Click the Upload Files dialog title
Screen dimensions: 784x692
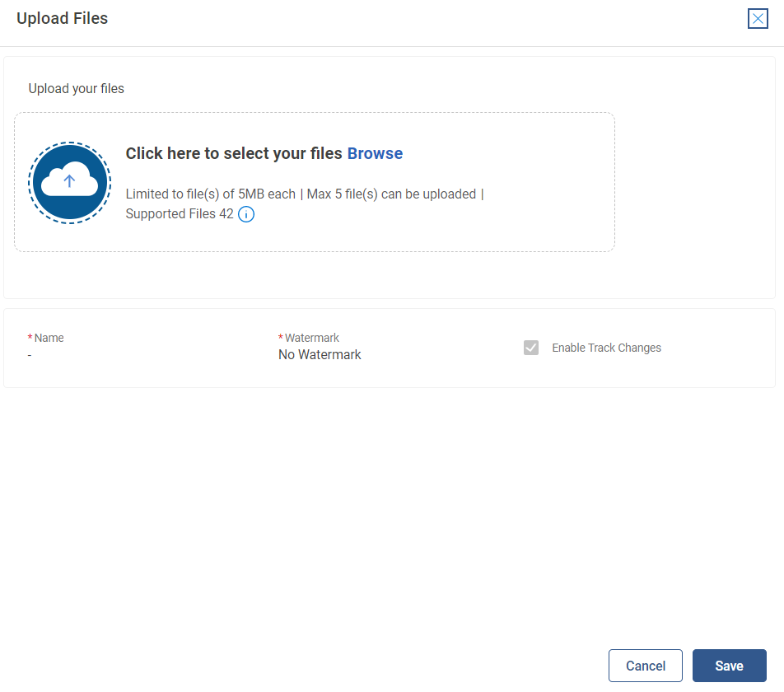[63, 18]
